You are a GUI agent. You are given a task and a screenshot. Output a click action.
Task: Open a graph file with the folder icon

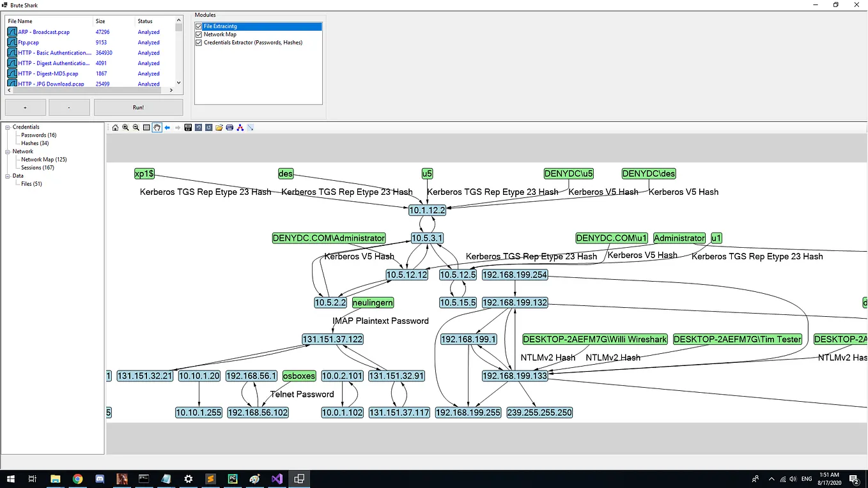pyautogui.click(x=219, y=128)
